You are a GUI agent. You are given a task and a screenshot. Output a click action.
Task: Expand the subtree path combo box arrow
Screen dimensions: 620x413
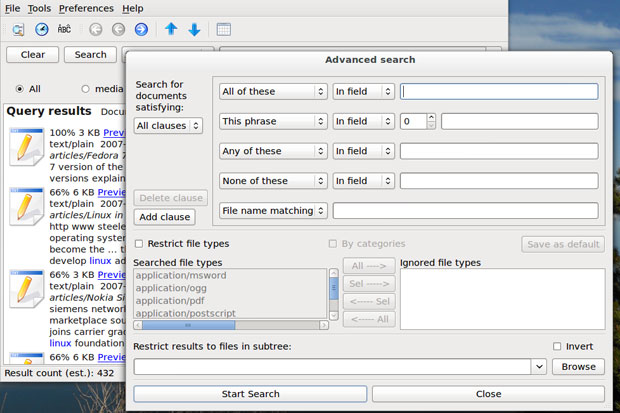pyautogui.click(x=539, y=367)
